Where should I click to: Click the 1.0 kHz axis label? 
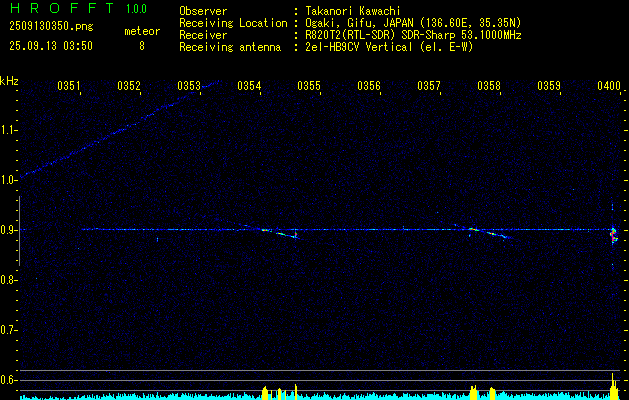[x=7, y=180]
